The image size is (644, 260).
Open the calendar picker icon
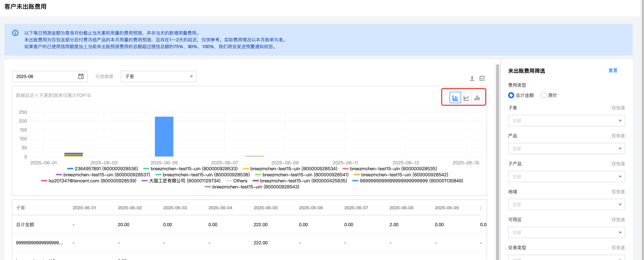point(81,76)
